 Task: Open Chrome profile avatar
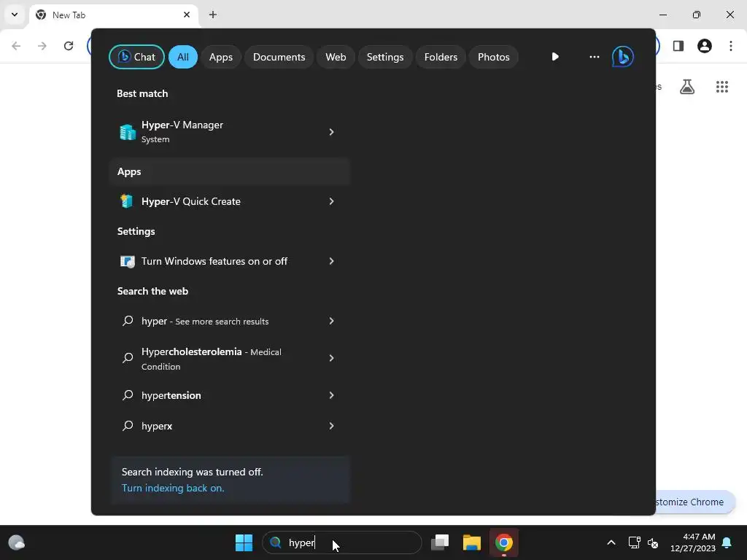pos(705,46)
